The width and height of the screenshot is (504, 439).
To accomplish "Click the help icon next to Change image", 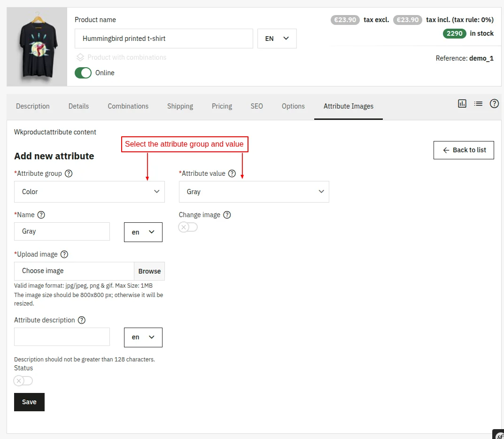I will click(227, 215).
